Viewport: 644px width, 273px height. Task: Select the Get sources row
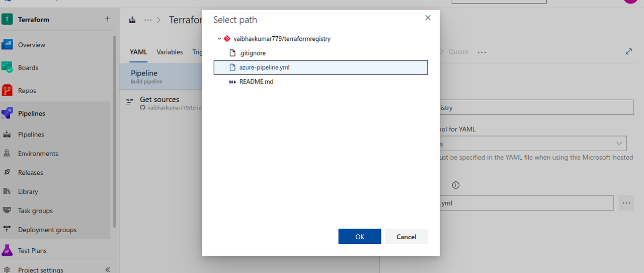coord(161,103)
